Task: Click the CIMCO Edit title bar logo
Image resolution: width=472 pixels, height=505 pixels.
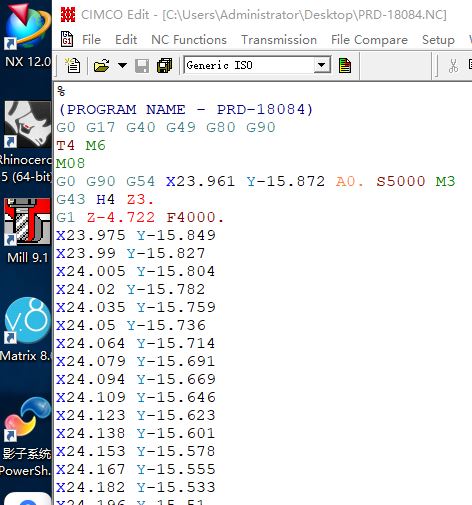Action: point(68,15)
